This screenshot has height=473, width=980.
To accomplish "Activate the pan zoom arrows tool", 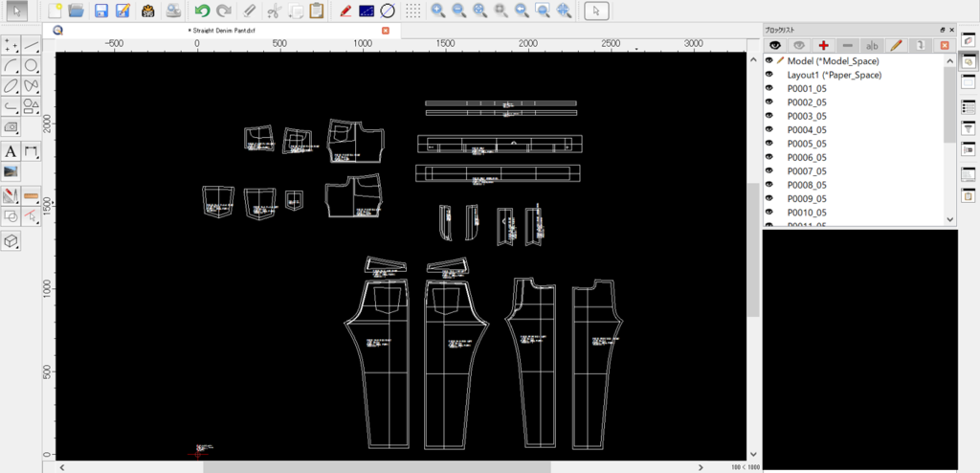I will (564, 10).
